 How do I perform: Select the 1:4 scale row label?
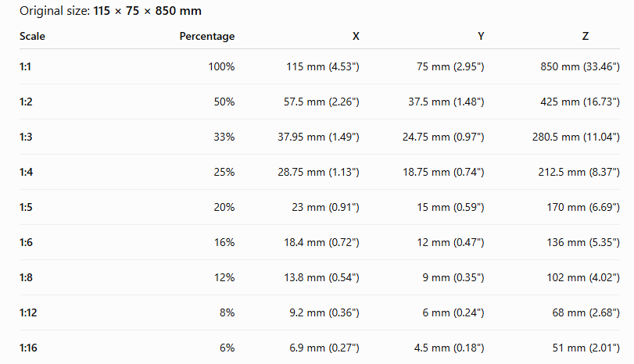26,172
